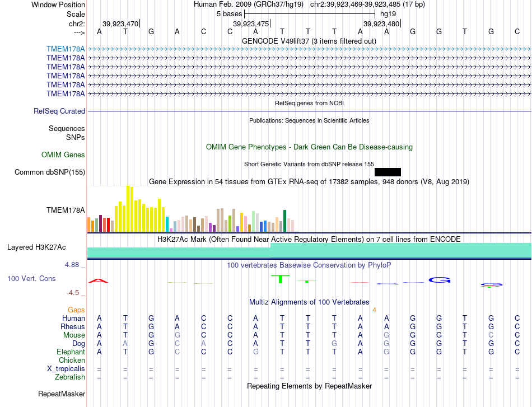This screenshot has height=407, width=532.
Task: Click the Zebrafish species alignment label
Action: tap(70, 377)
